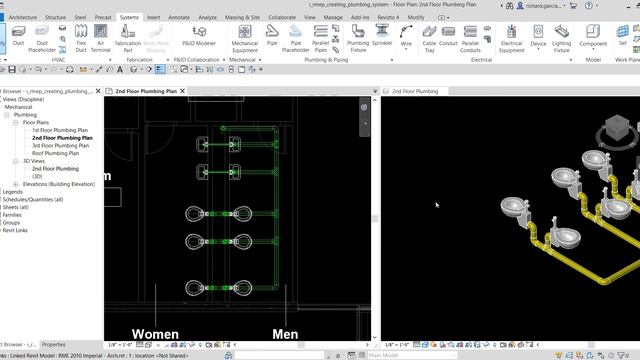Open the 3rd Floor Plumbing Plan view
This screenshot has width=640, height=360.
[60, 146]
